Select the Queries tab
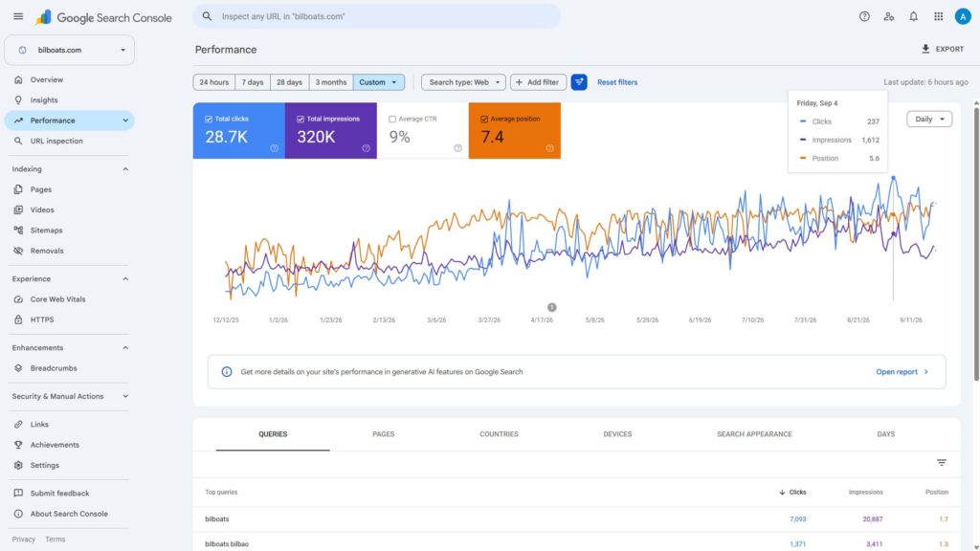The height and width of the screenshot is (551, 980). point(273,434)
